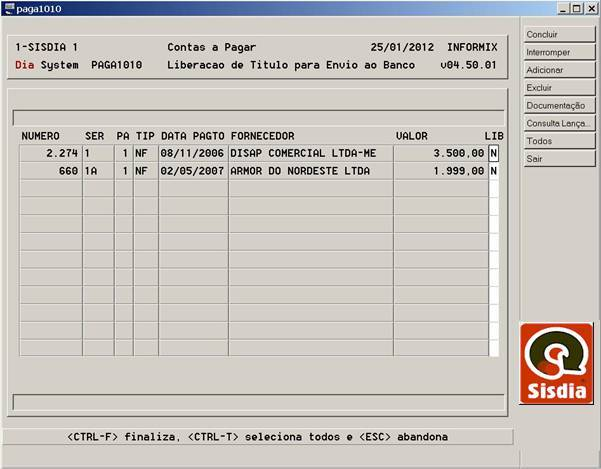Screen dimensions: 601x469
Task: Click the value 3.500,00
Action: pos(441,153)
